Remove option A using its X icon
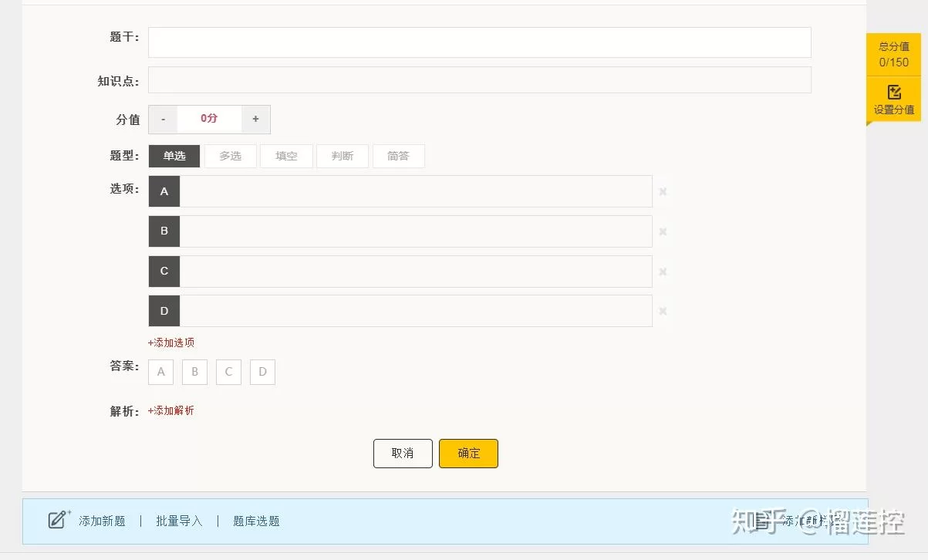The width and height of the screenshot is (928, 560). (x=663, y=191)
